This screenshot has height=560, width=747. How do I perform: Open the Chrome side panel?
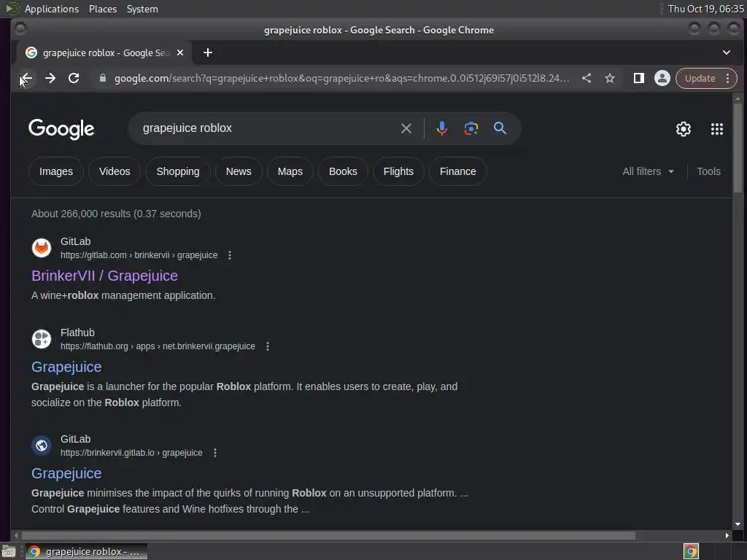[639, 78]
